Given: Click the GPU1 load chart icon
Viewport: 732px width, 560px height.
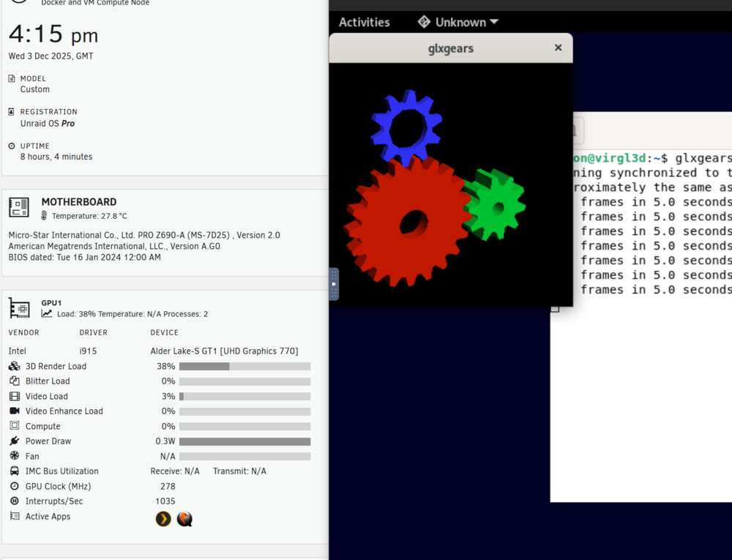Looking at the screenshot, I should pyautogui.click(x=47, y=313).
